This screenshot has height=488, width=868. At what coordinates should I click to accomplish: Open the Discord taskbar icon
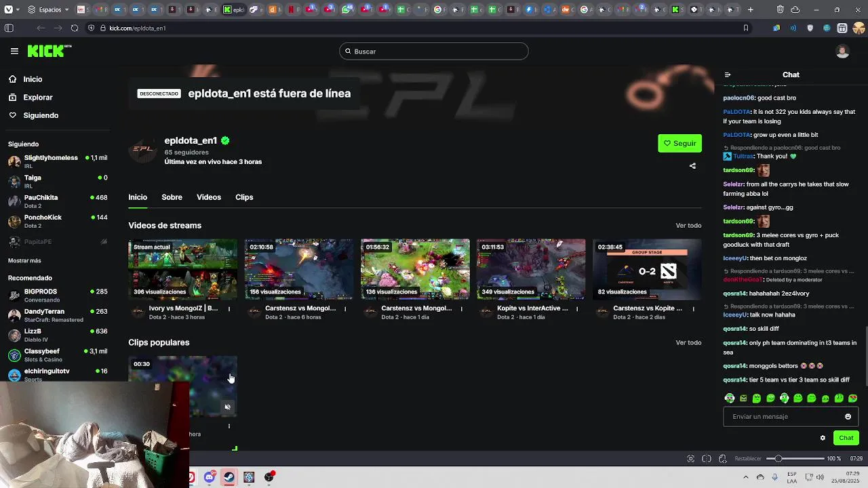click(x=210, y=477)
